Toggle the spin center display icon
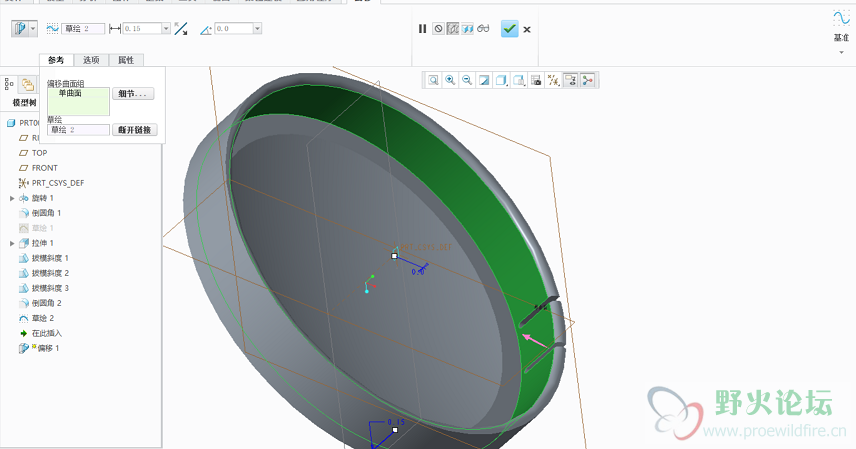The width and height of the screenshot is (856, 449). pyautogui.click(x=587, y=80)
